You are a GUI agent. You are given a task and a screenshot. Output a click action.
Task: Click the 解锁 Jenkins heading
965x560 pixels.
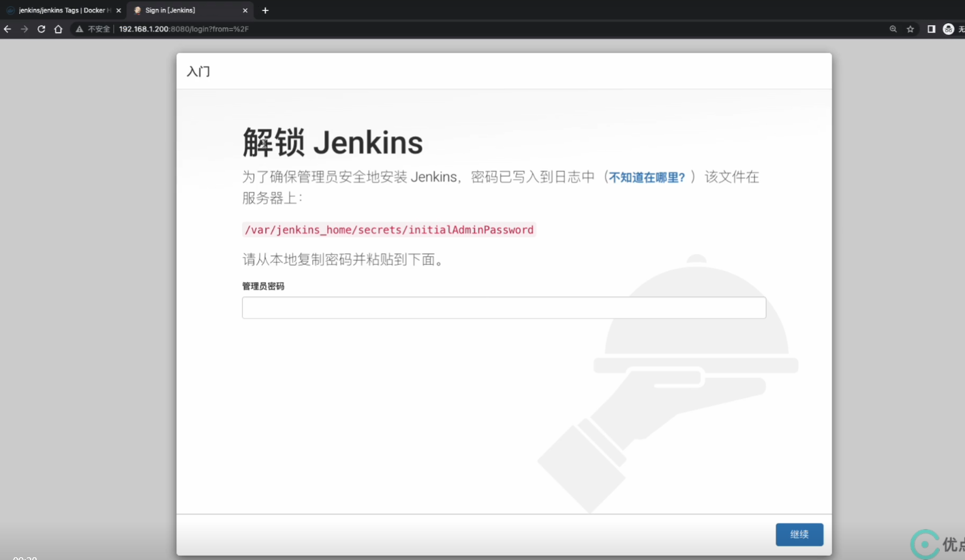(x=333, y=143)
